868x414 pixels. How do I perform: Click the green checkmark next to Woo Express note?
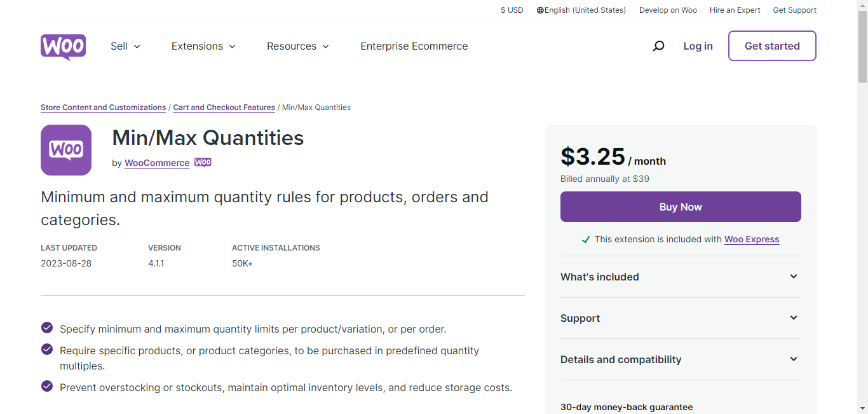click(586, 240)
